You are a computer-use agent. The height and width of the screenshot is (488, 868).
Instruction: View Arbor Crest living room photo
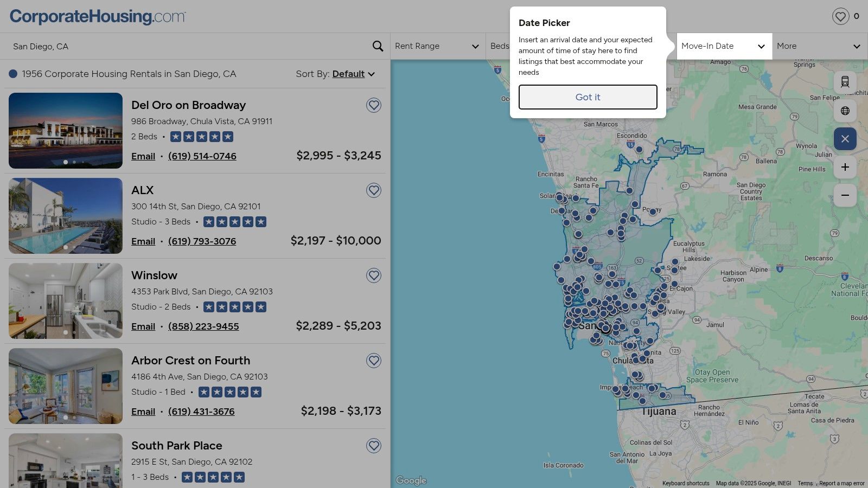[66, 386]
